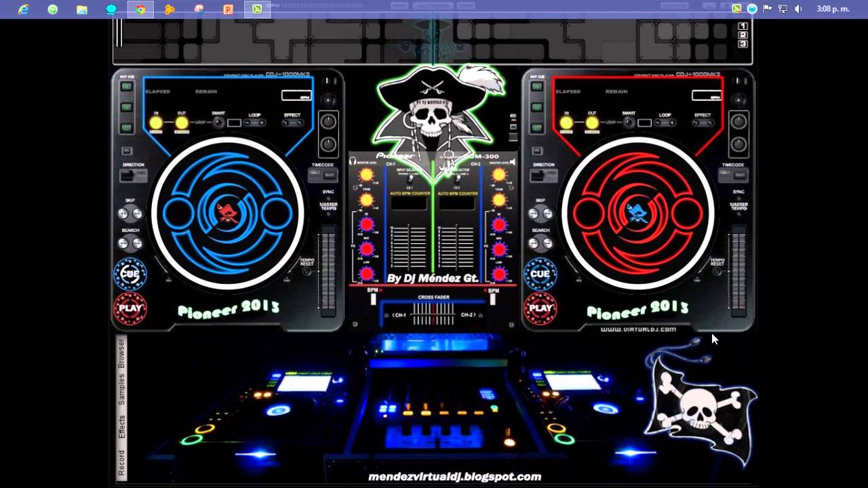Adjust the MONITOR LEVEL knob
Image resolution: width=868 pixels, height=488 pixels.
(366, 175)
